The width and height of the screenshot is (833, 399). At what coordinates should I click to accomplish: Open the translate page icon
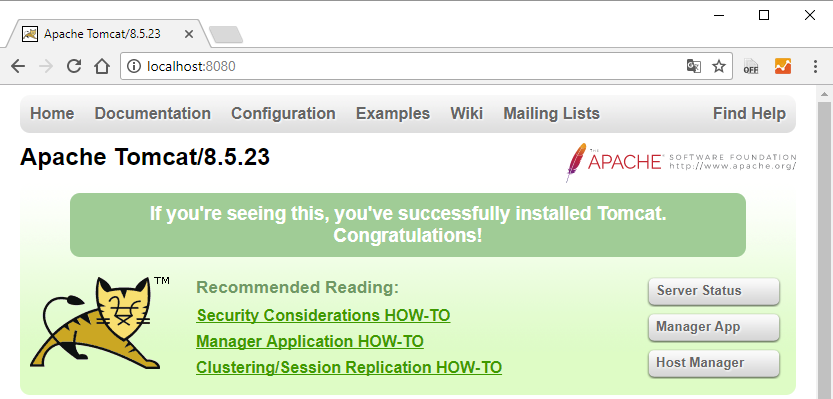(x=694, y=66)
